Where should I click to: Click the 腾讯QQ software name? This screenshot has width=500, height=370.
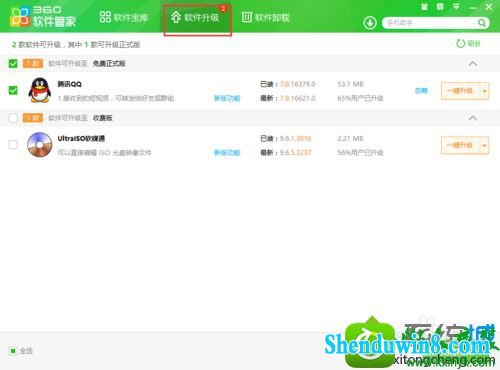pos(69,84)
